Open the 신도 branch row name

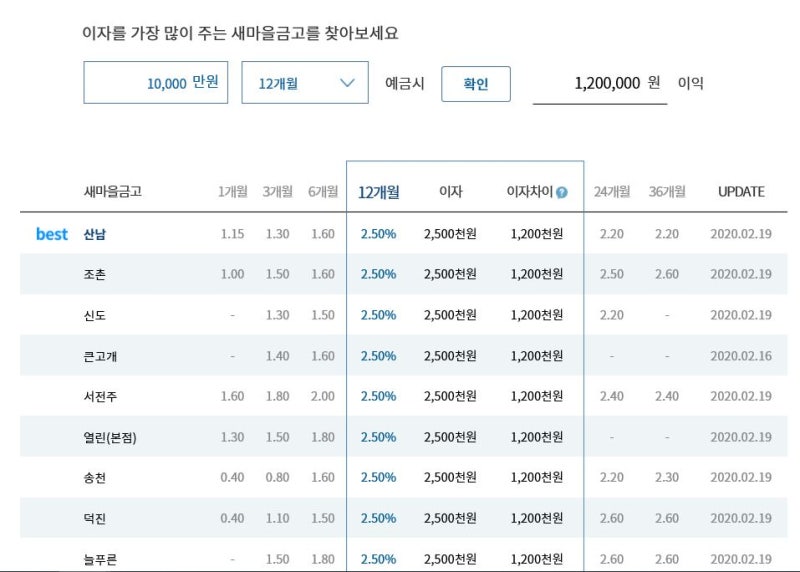95,315
